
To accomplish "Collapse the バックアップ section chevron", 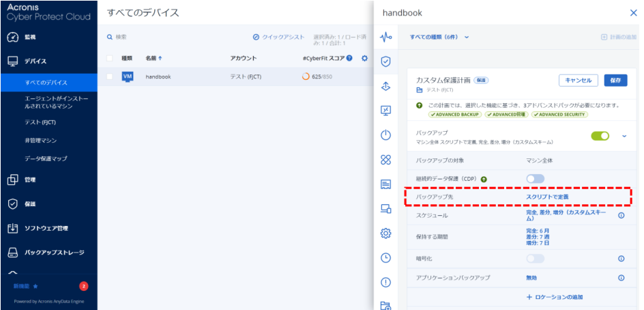I will (x=624, y=136).
